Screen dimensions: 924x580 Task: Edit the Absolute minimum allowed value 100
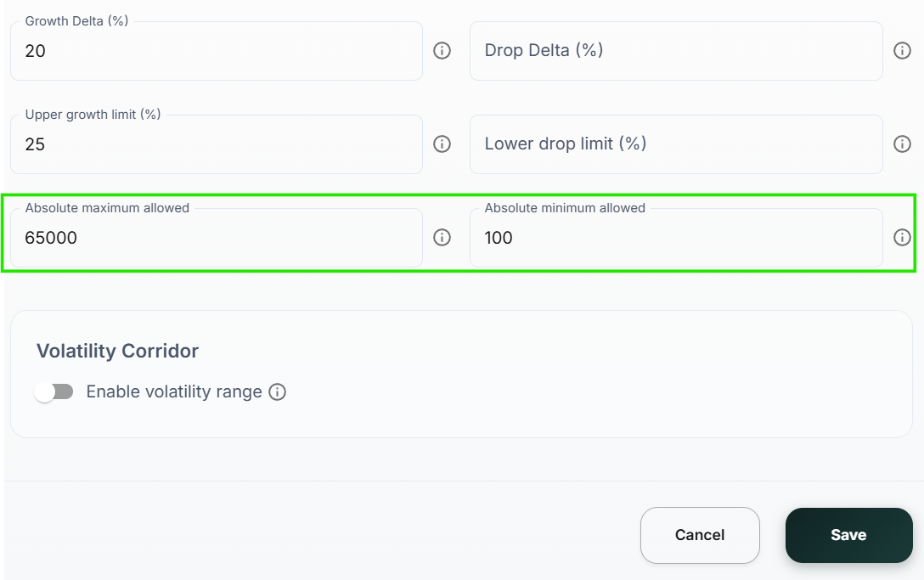[x=675, y=239]
